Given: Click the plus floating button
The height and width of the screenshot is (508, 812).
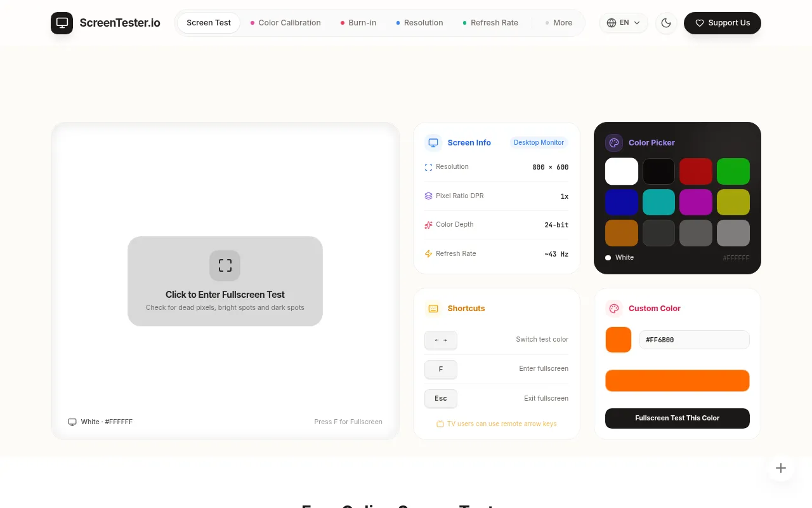Looking at the screenshot, I should [x=781, y=468].
